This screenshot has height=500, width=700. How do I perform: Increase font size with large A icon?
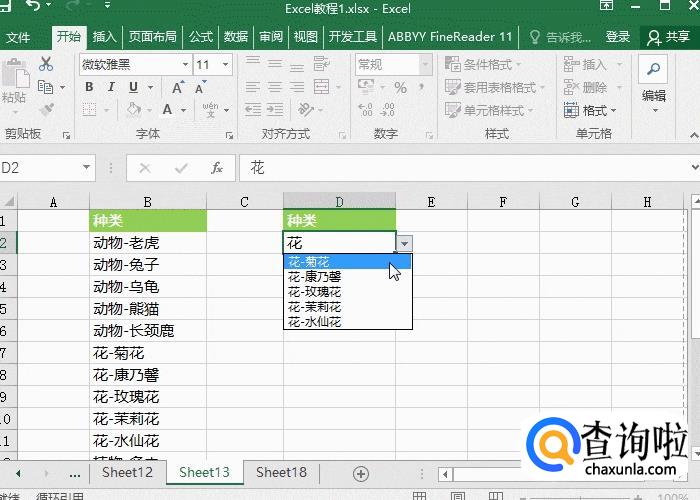click(177, 88)
